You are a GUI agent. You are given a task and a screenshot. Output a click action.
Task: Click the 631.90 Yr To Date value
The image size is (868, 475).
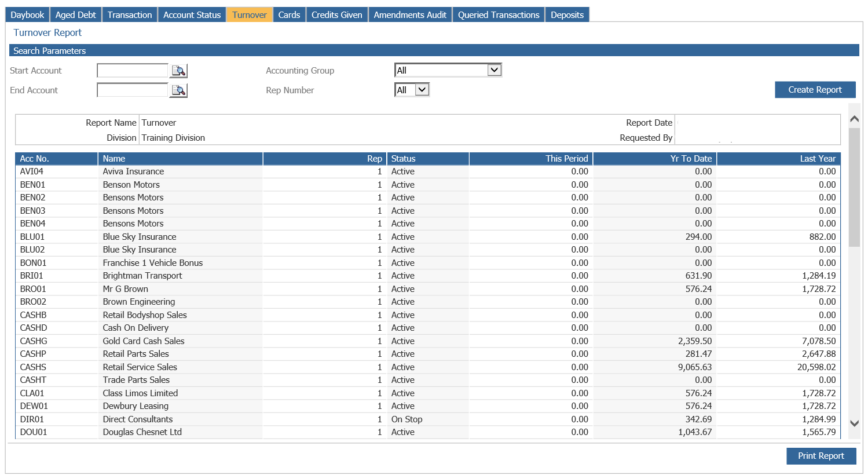point(698,276)
